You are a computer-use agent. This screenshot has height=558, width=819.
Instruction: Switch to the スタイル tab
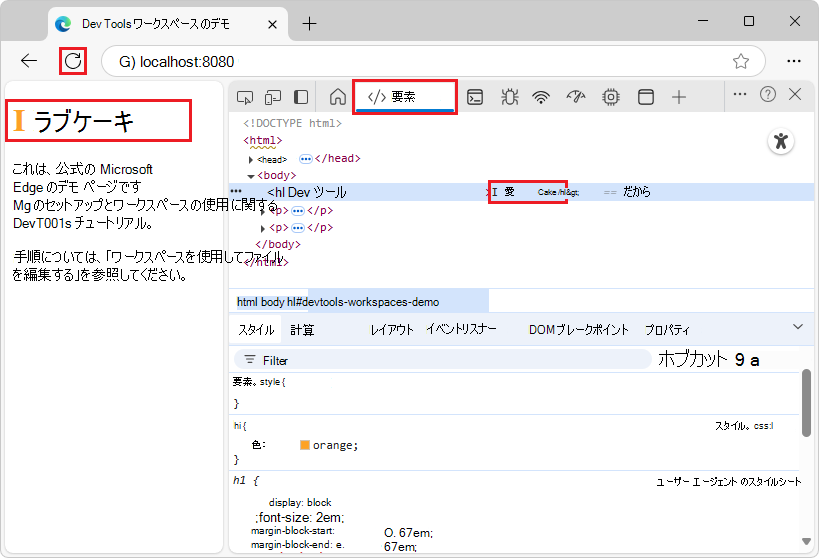[x=256, y=330]
